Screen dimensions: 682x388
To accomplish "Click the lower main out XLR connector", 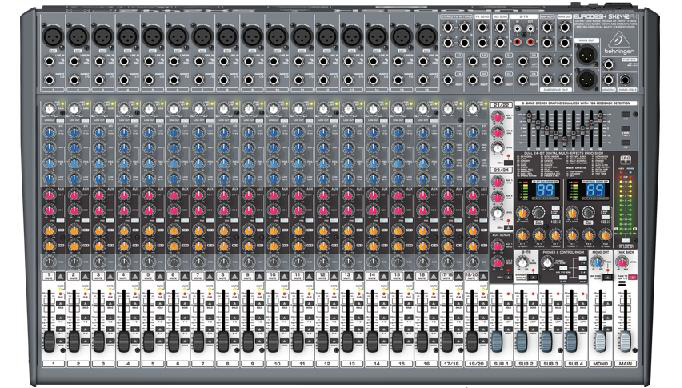I will coord(586,79).
